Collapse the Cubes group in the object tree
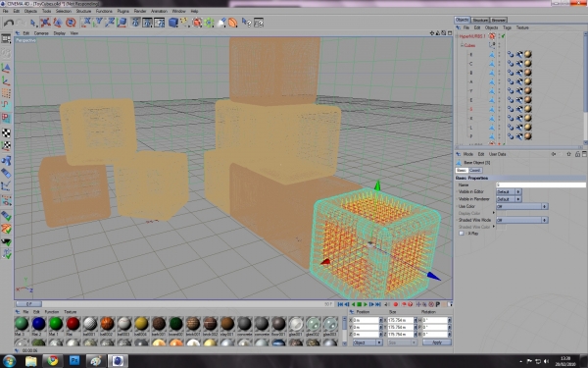 462,45
